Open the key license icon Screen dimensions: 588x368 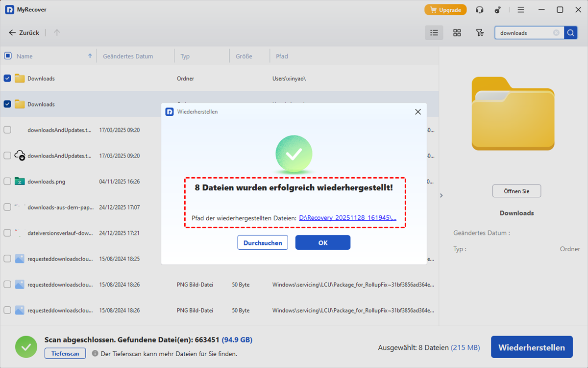tap(498, 10)
